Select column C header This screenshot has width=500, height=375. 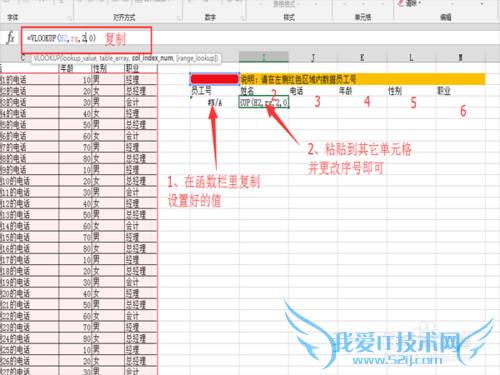pos(23,58)
